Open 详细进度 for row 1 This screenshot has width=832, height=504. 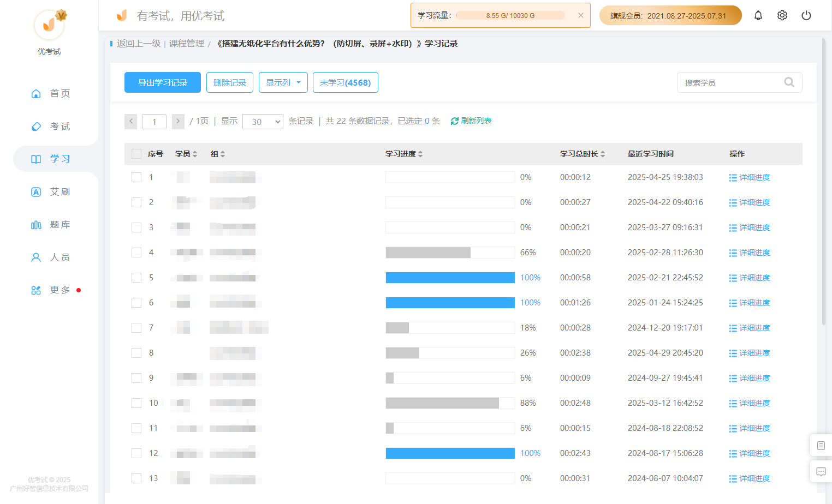pyautogui.click(x=750, y=177)
